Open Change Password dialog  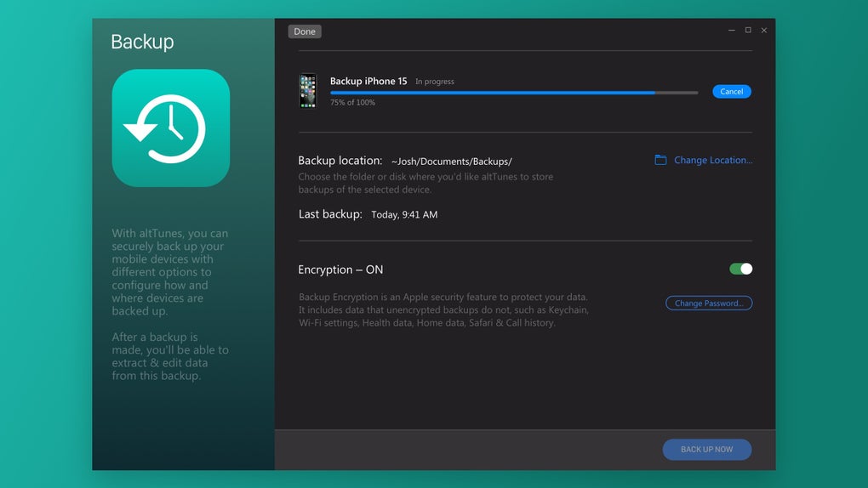click(709, 304)
